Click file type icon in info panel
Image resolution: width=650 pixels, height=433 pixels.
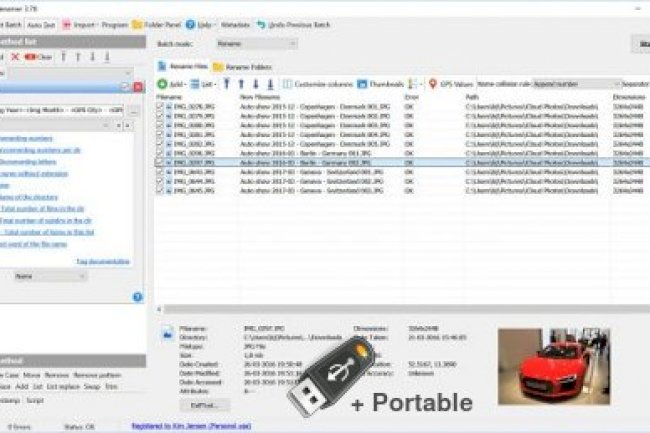(167, 333)
